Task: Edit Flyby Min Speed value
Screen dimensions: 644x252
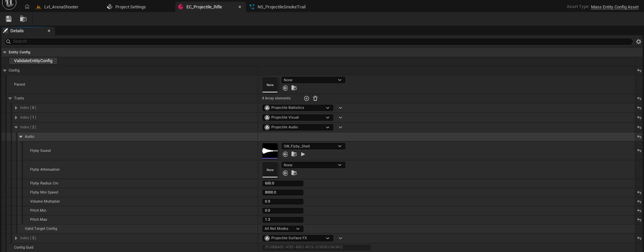Action: pos(283,193)
